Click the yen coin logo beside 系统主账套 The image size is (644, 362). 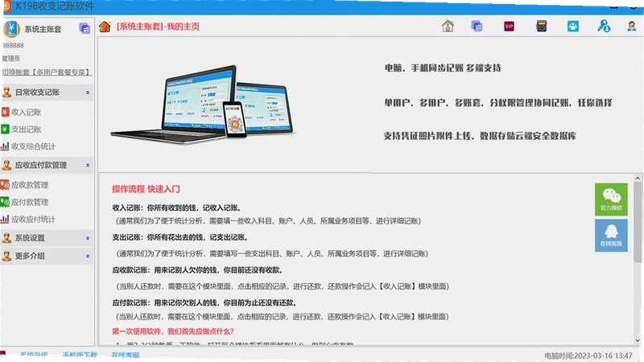tap(11, 29)
